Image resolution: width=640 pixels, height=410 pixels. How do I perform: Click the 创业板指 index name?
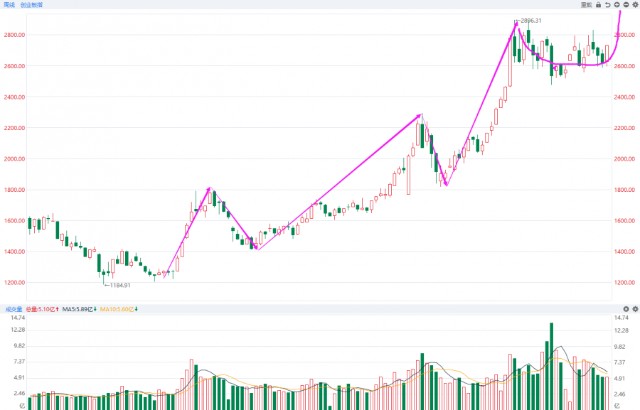pyautogui.click(x=30, y=5)
